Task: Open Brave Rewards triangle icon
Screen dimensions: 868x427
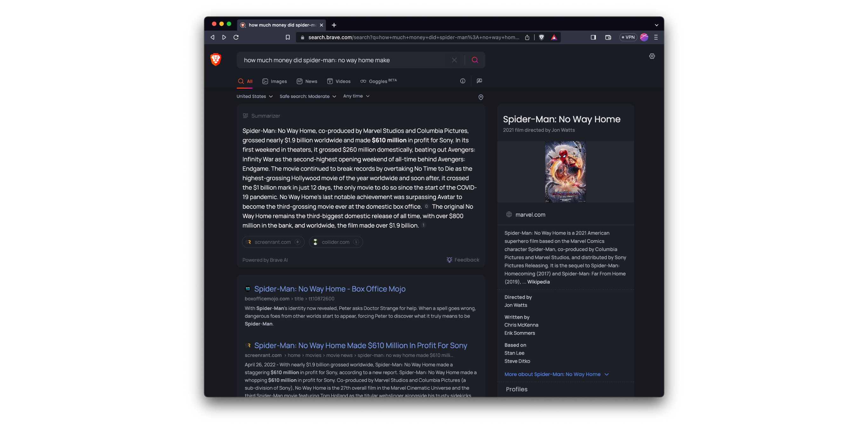Action: [x=554, y=37]
